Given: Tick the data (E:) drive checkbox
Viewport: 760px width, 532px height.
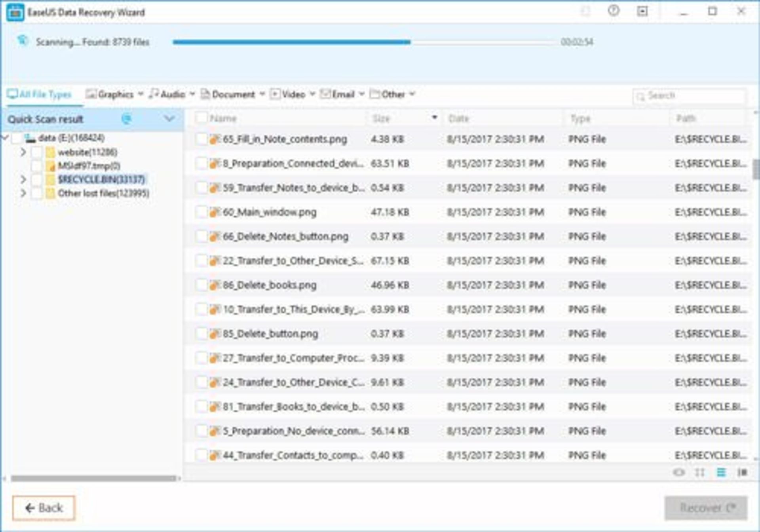Looking at the screenshot, I should [17, 138].
